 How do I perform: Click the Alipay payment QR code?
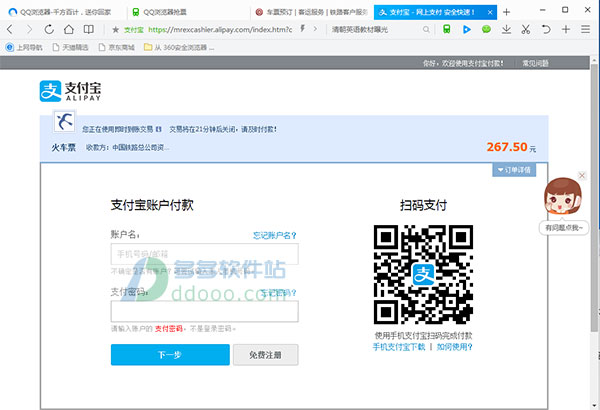click(423, 274)
